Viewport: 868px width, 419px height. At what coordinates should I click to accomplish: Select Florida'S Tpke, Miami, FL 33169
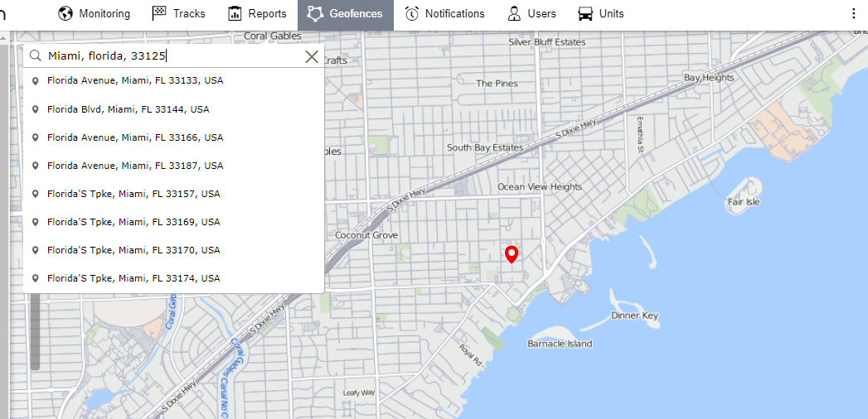pyautogui.click(x=133, y=222)
